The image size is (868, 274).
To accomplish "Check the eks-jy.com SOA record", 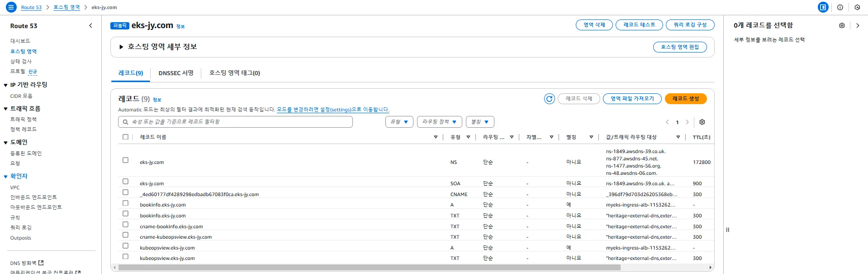I will pyautogui.click(x=125, y=182).
